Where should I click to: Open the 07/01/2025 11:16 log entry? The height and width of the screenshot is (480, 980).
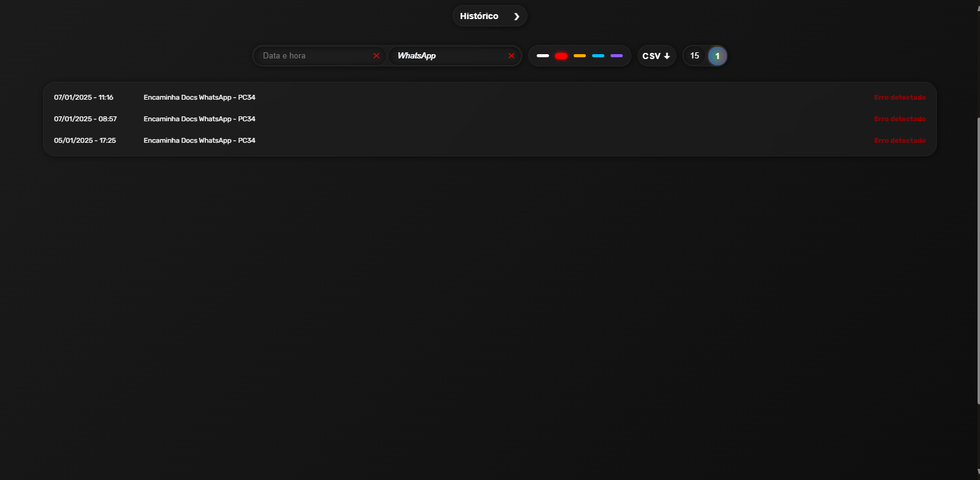click(199, 97)
